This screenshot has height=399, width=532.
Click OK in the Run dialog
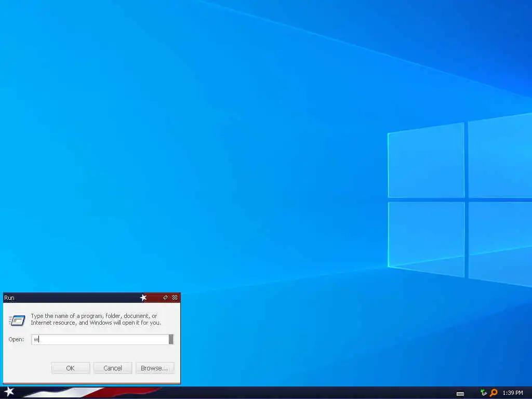pos(70,368)
